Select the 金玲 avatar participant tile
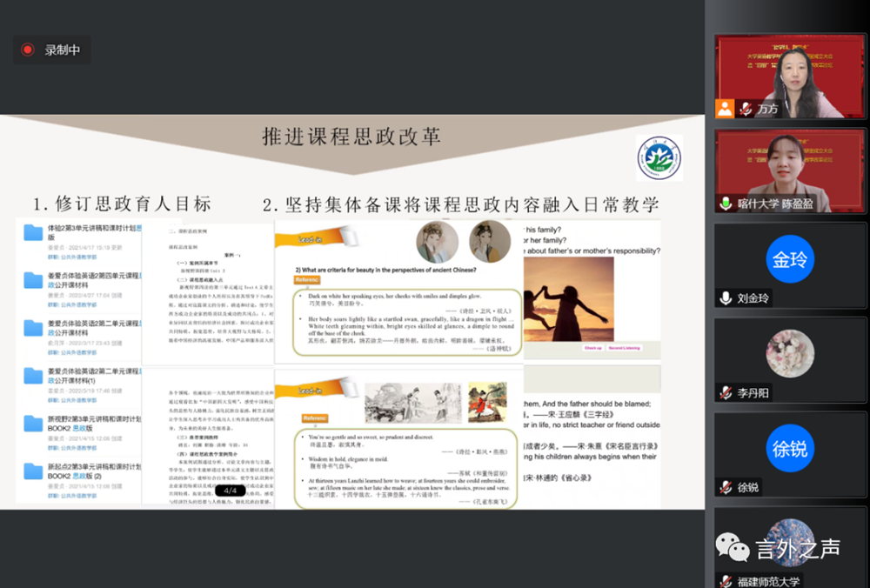 coord(790,259)
